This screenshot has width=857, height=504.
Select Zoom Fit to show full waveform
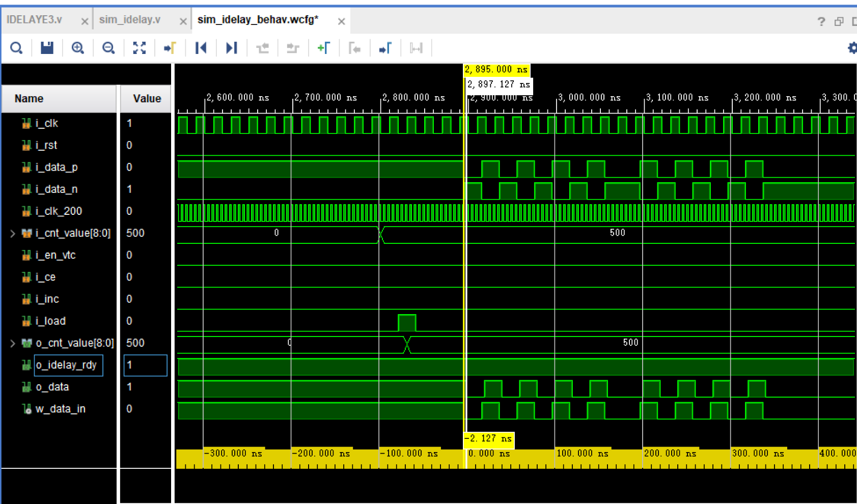(x=139, y=47)
